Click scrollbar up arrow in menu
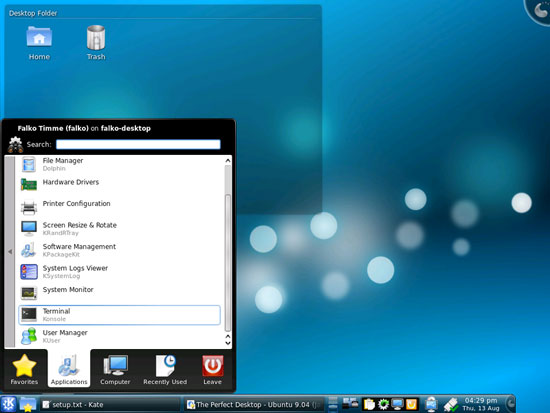 [x=228, y=160]
